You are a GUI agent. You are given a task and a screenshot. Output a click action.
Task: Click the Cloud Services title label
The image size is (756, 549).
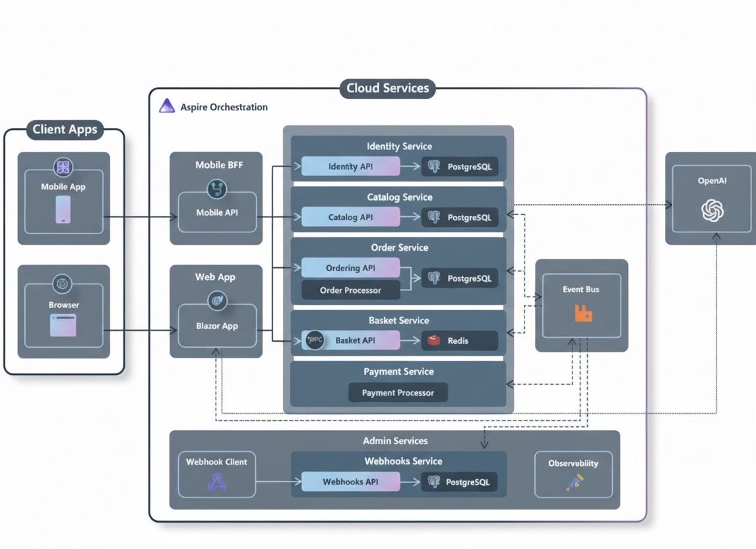tap(387, 88)
